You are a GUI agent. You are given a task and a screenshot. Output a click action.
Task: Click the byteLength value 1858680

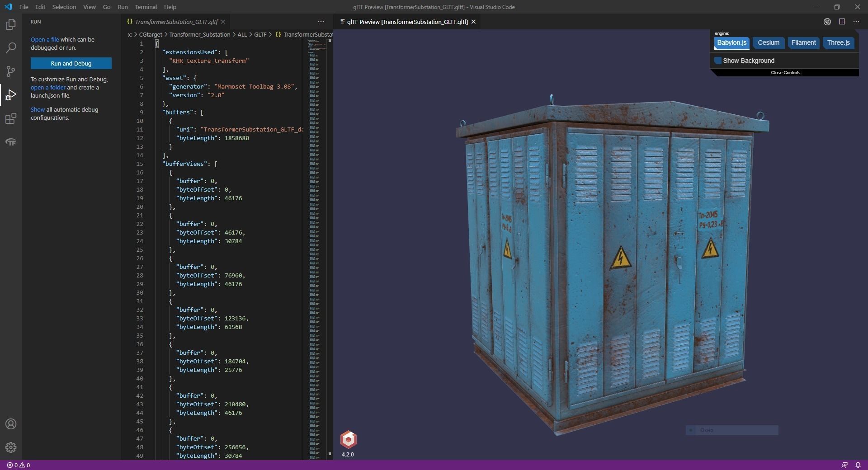[237, 138]
